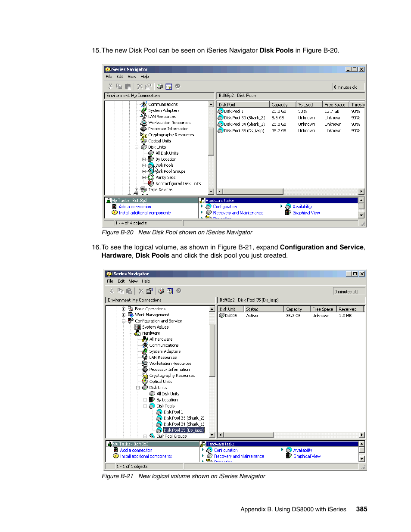411x532 pixels.
Task: Open the File menu in the Figure B-20 window
Action: (109, 77)
